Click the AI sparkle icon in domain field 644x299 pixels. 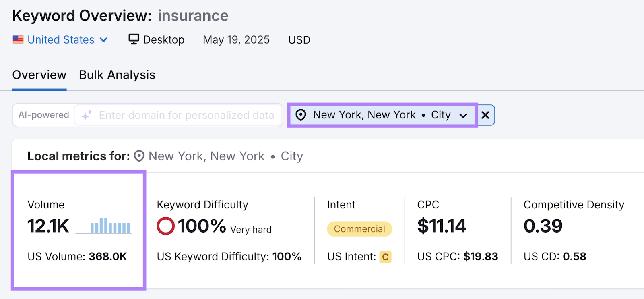(87, 115)
